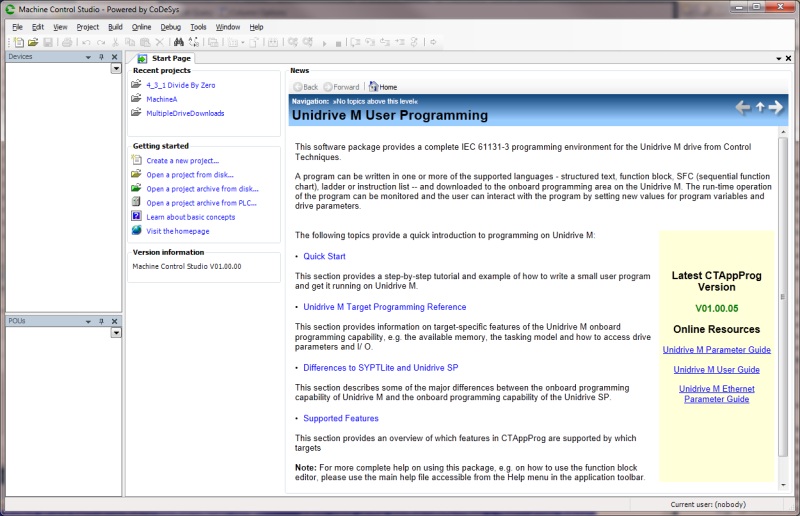Click the Delete X toolbar icon
The width and height of the screenshot is (800, 516).
(x=160, y=42)
